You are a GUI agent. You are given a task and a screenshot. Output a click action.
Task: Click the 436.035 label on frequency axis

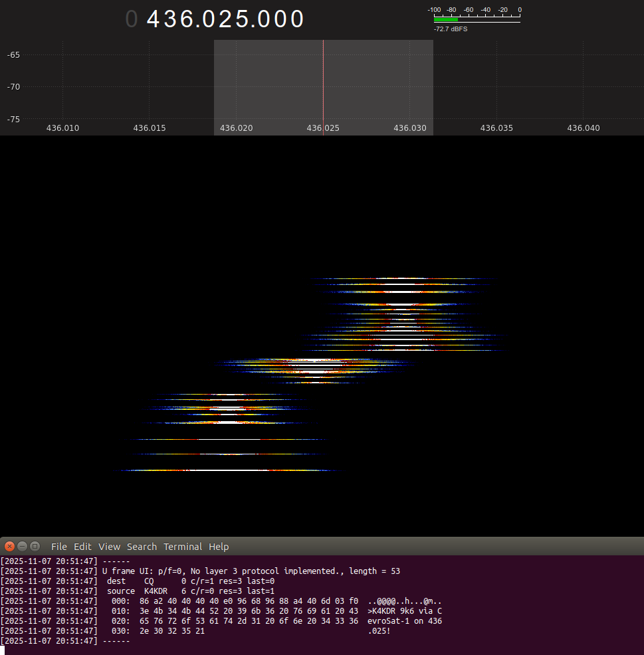tap(496, 128)
